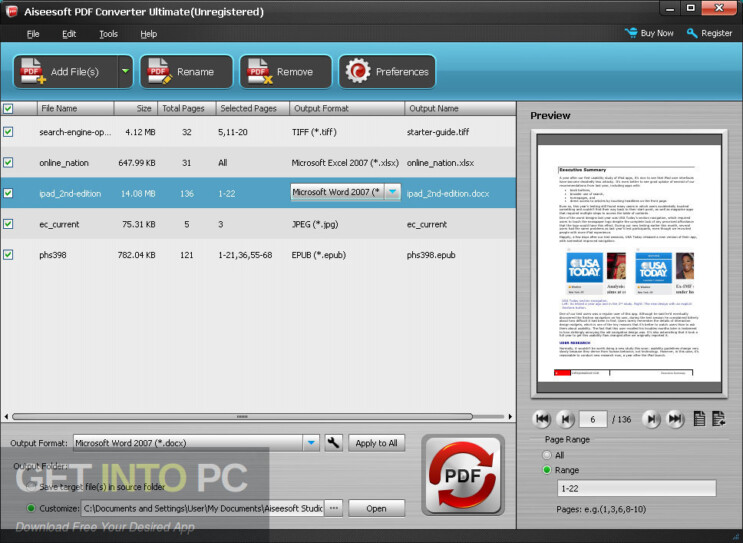This screenshot has height=543, width=743.
Task: Open the Tools menu
Action: [x=108, y=34]
